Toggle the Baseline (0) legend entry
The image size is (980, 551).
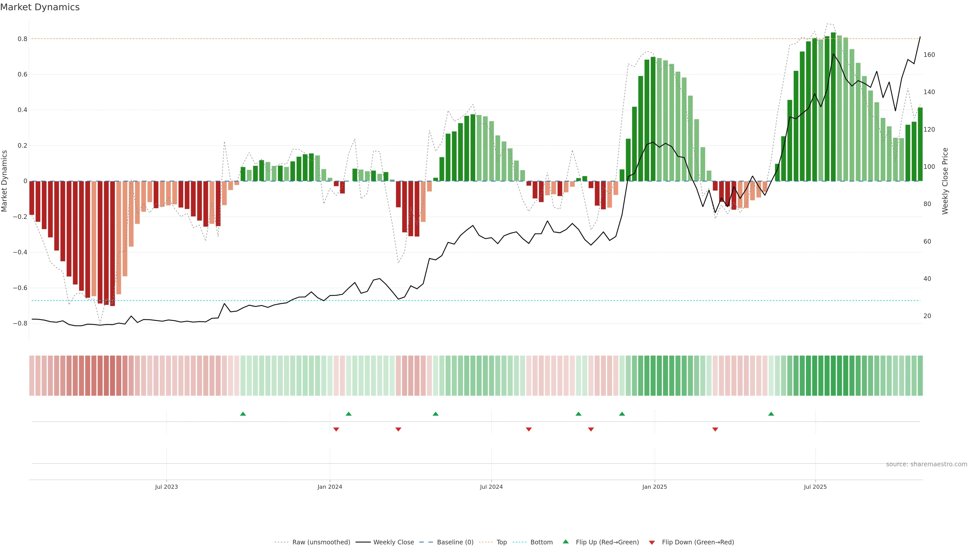[455, 542]
